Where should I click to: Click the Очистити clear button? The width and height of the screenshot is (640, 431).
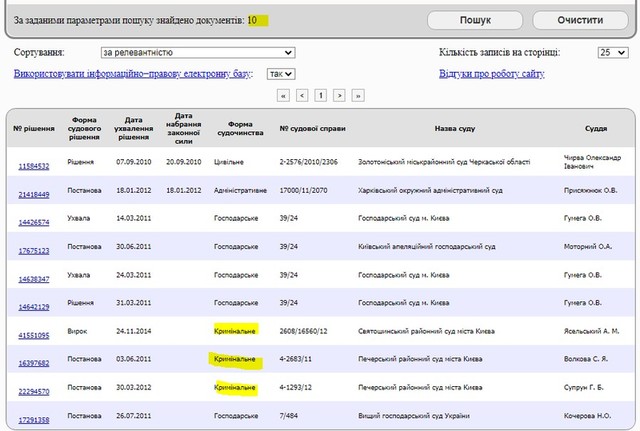point(582,20)
